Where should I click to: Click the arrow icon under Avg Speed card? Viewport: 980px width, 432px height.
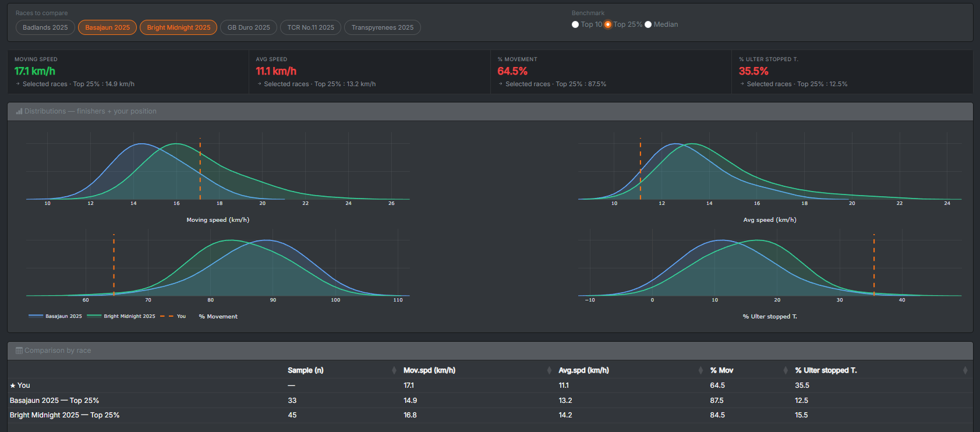pyautogui.click(x=259, y=84)
